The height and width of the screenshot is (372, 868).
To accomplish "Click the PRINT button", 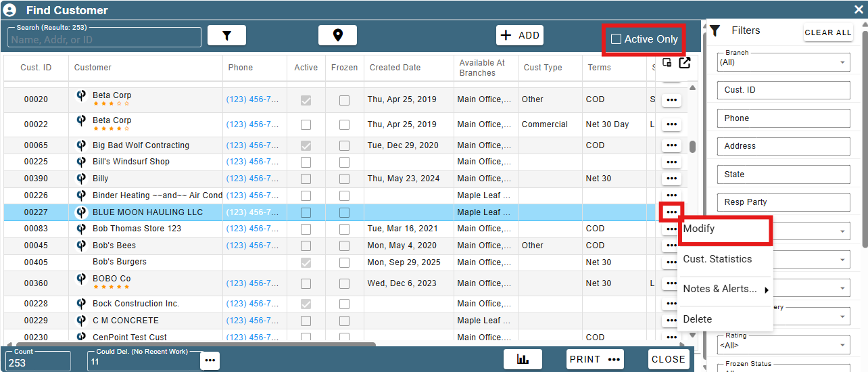I will click(595, 359).
